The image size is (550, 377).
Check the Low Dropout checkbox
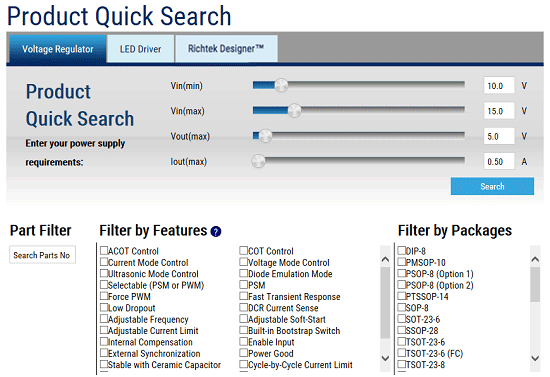[104, 307]
